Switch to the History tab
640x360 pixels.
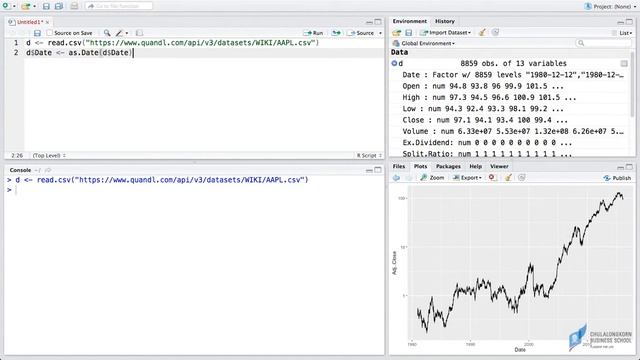pos(444,21)
